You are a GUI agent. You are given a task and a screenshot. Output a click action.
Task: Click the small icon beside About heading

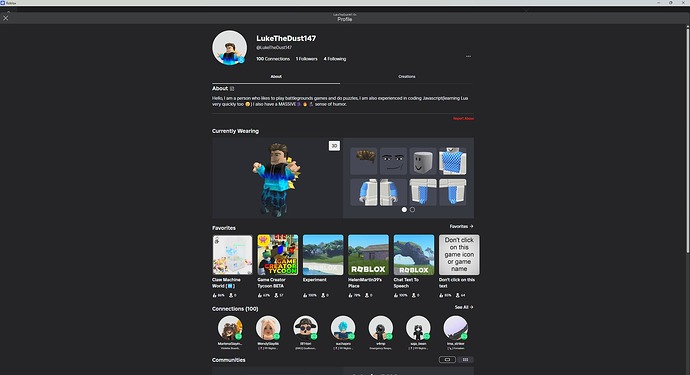232,88
